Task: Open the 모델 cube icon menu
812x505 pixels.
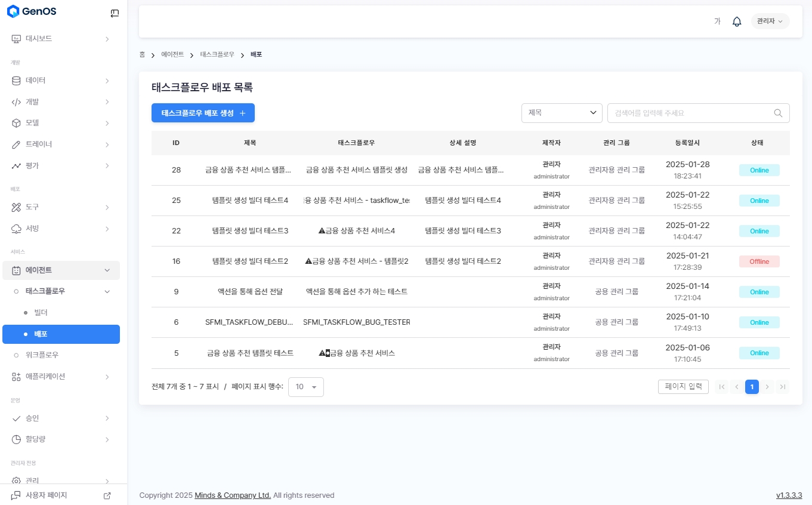Action: 17,123
